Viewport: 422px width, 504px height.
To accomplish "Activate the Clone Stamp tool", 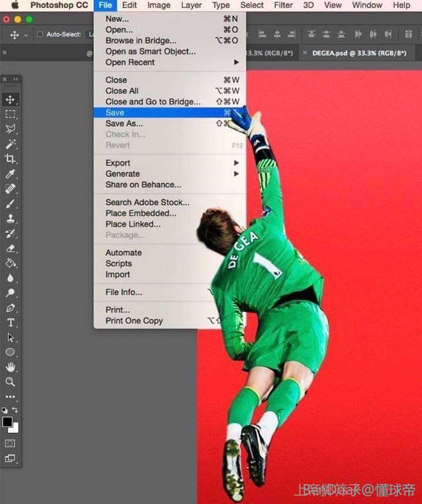I will point(10,219).
